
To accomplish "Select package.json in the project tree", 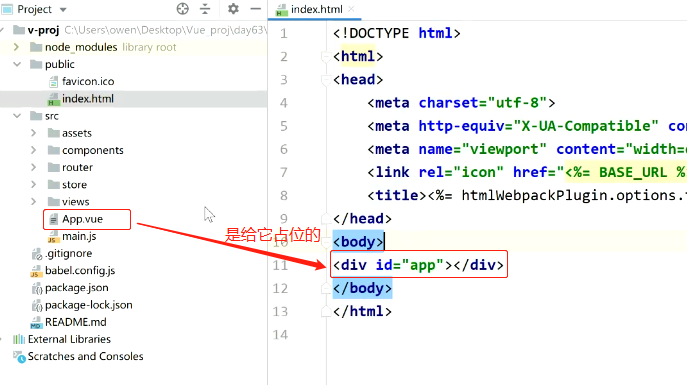I will [x=77, y=288].
